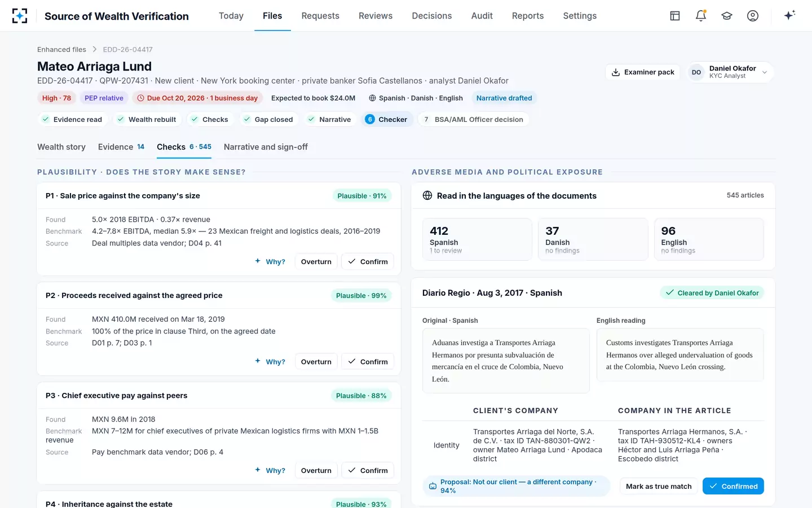Click Mark as true match
The height and width of the screenshot is (508, 812).
tap(659, 486)
